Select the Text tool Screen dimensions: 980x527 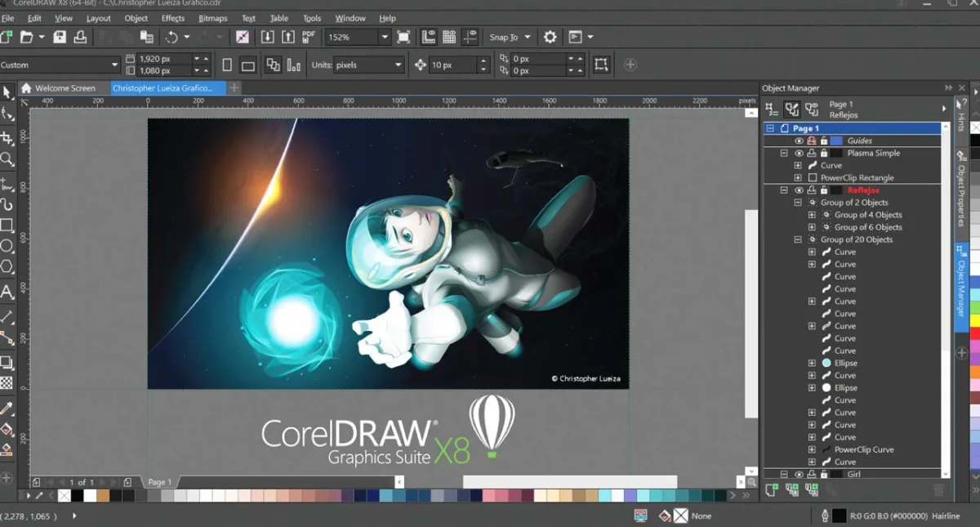click(7, 292)
